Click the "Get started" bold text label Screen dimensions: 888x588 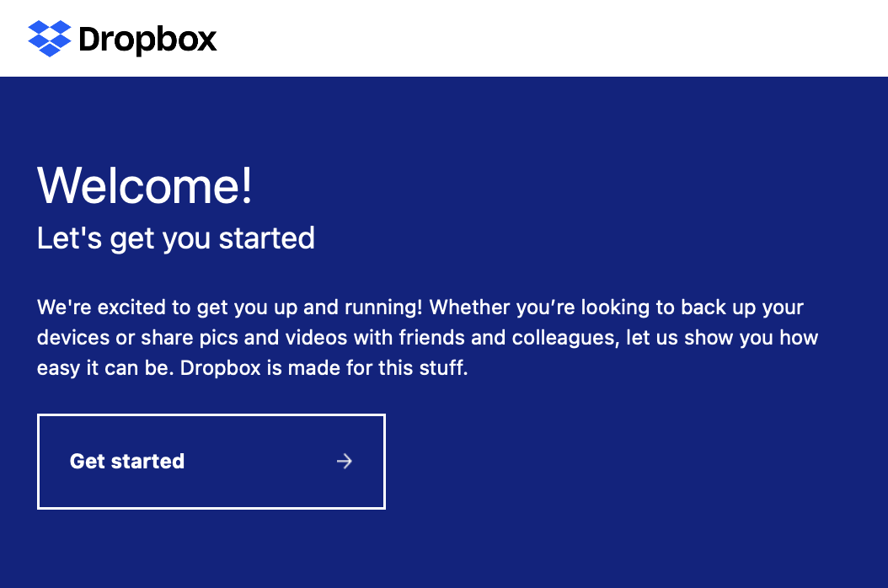coord(127,462)
